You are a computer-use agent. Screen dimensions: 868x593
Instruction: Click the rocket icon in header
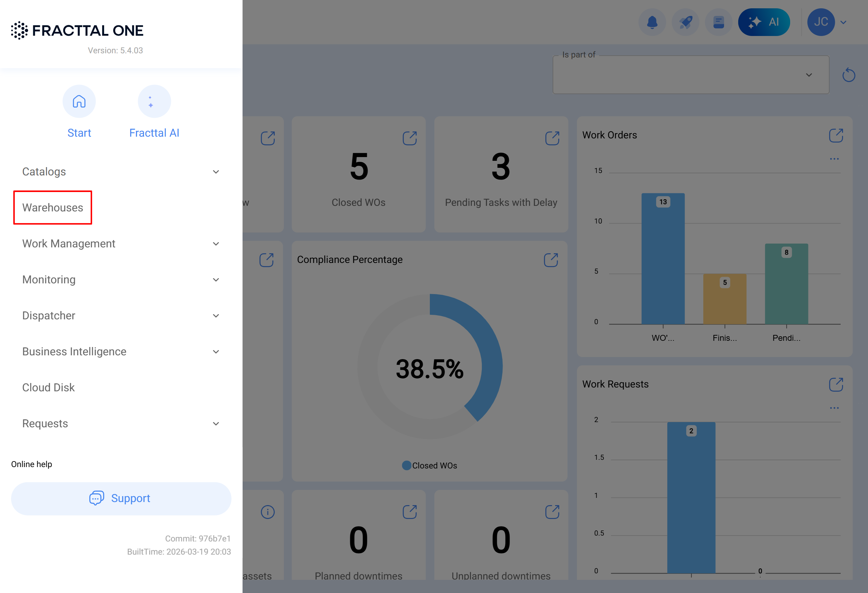coord(685,22)
